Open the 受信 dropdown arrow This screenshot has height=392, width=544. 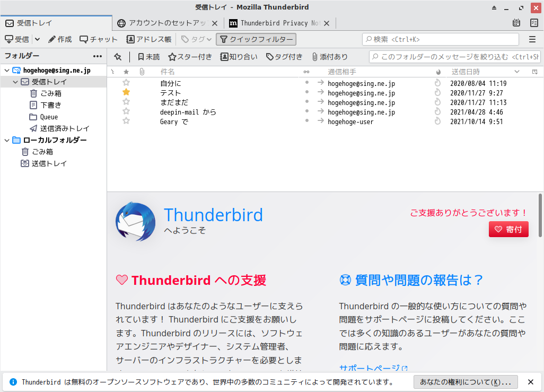[38, 39]
